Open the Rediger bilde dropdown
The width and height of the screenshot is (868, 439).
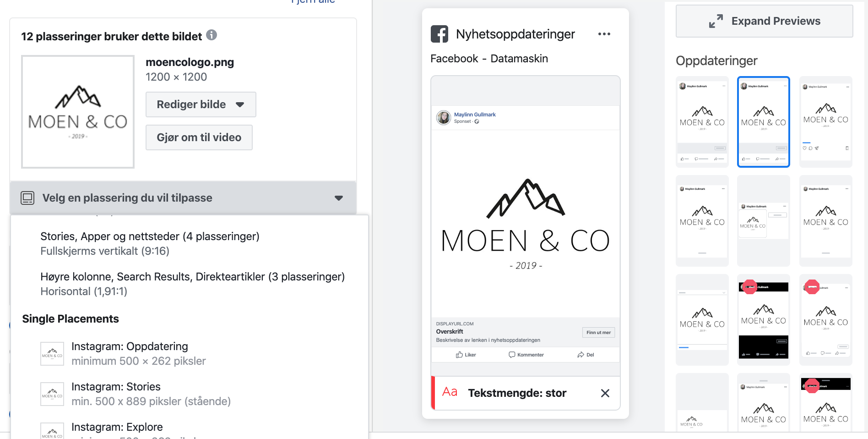pyautogui.click(x=201, y=104)
